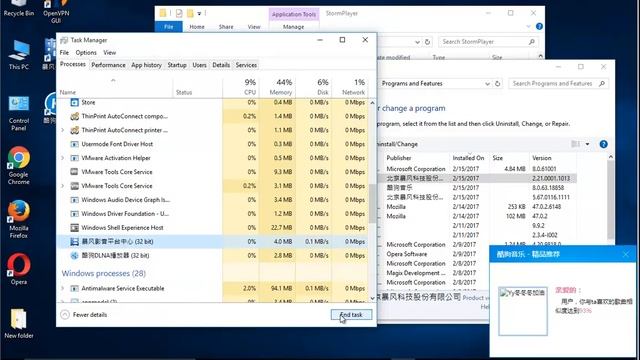
Task: Open Programs and Features address dropdown
Action: click(487, 84)
